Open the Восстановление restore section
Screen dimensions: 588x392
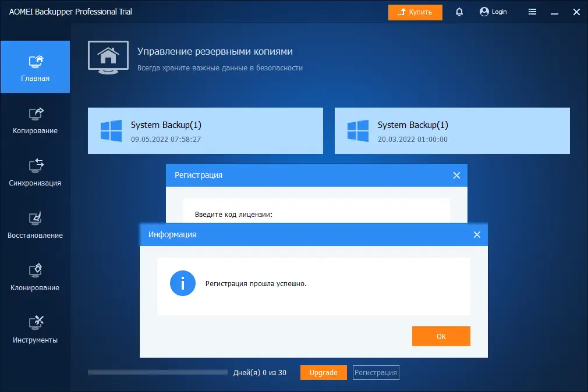[x=36, y=225]
